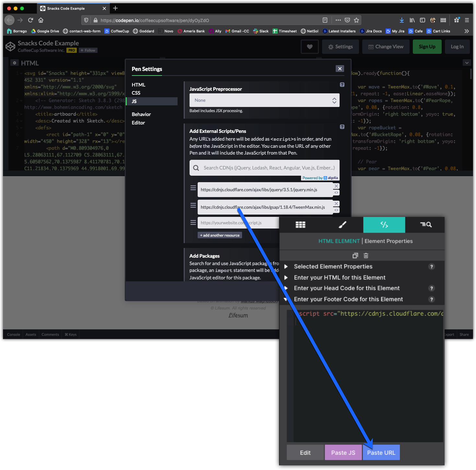Remove the jQuery script resource
The height and width of the screenshot is (470, 476).
pos(336,186)
